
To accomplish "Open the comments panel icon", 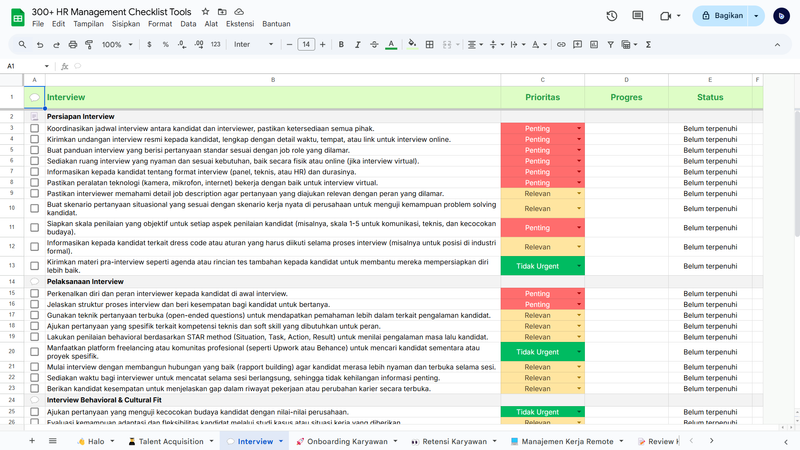I will click(638, 16).
